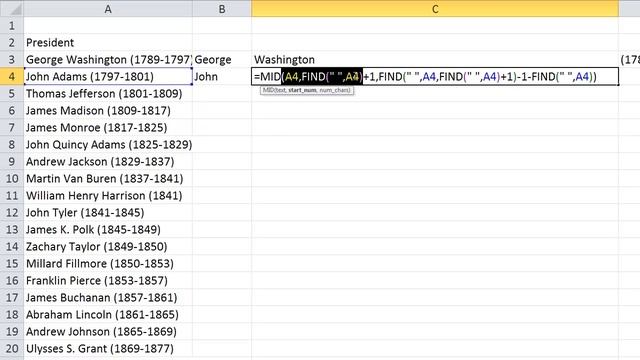The height and width of the screenshot is (360, 640).
Task: Click cell 'James K. Polk (1845-1849)'
Action: 108,230
